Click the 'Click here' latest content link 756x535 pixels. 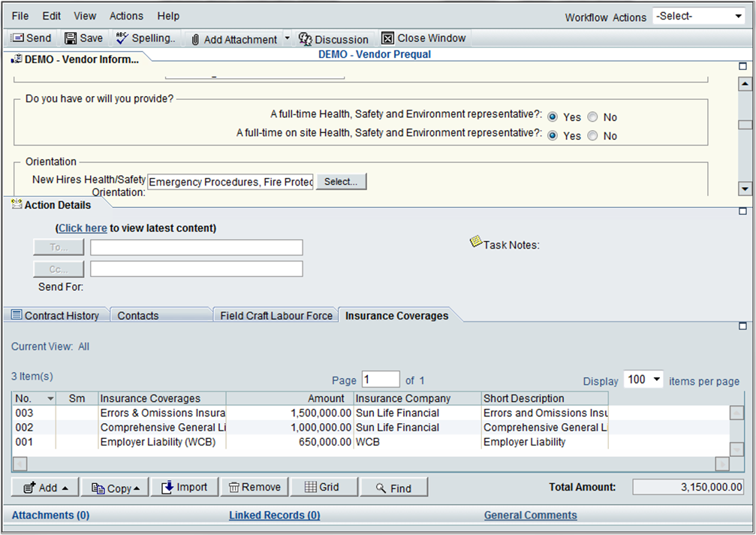pos(83,228)
